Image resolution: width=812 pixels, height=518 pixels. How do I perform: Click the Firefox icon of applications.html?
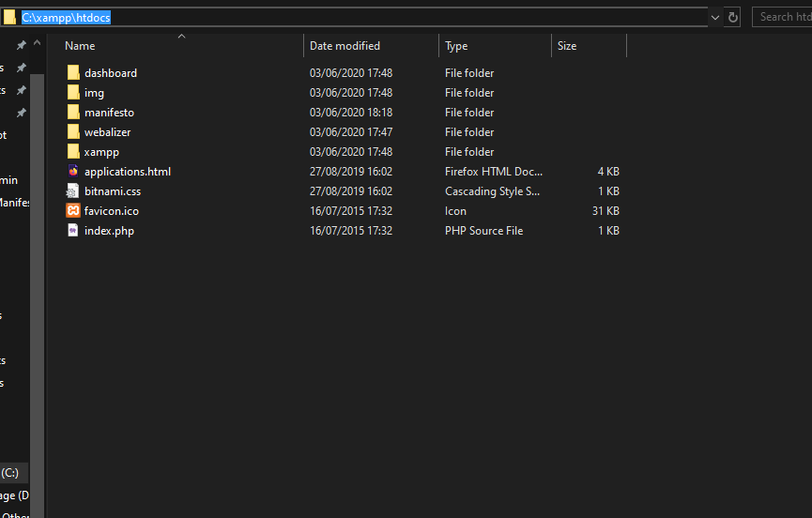click(x=73, y=171)
